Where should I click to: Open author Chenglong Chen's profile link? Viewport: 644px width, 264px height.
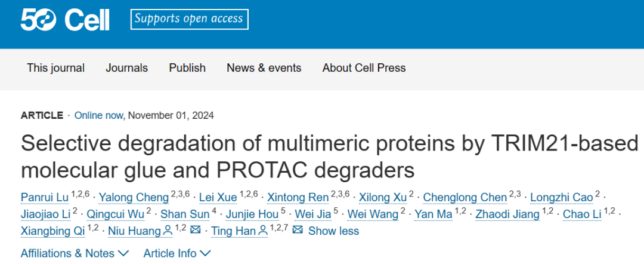click(x=465, y=197)
